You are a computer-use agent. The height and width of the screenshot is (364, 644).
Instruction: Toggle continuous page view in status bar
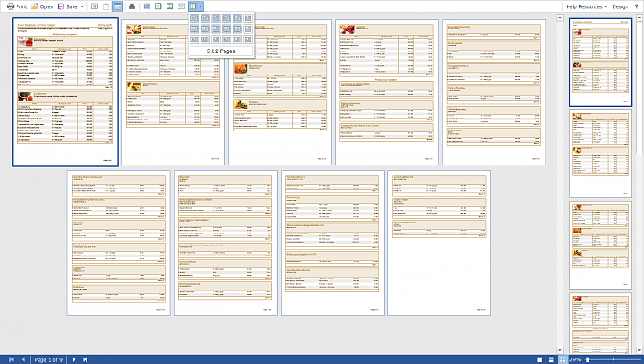(551, 359)
